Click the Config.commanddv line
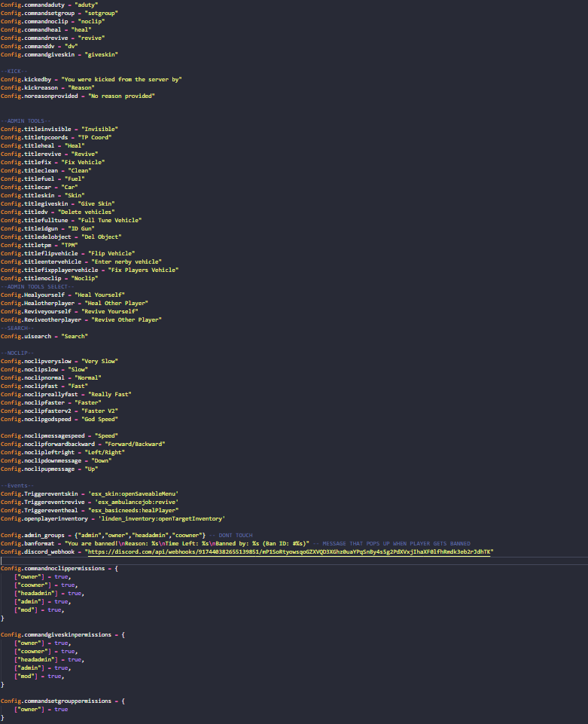This screenshot has height=724, width=588. pos(39,47)
